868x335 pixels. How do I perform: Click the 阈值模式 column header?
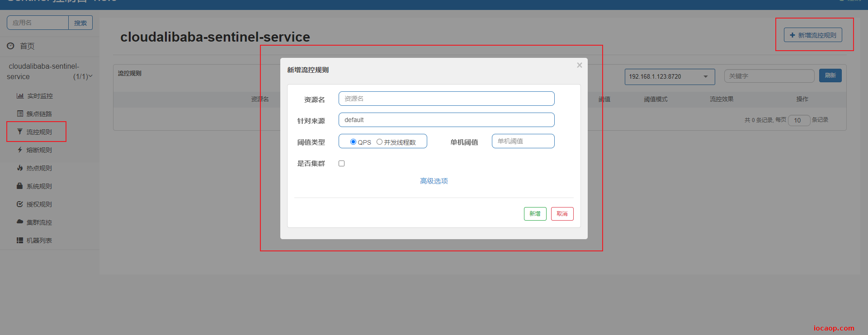pos(656,99)
